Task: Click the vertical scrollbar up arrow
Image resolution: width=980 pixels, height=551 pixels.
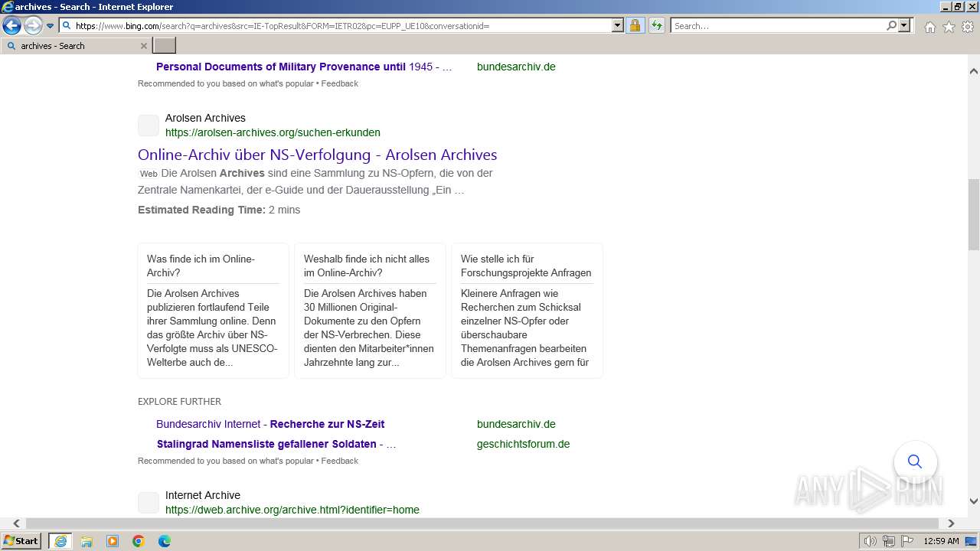Action: point(973,70)
